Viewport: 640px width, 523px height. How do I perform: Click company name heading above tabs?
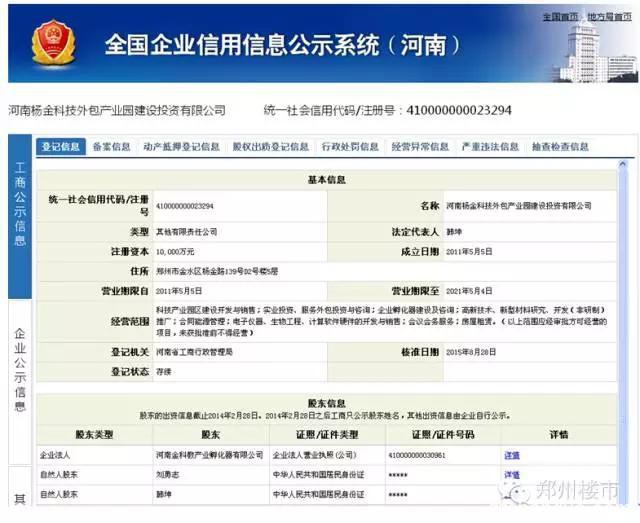[x=117, y=110]
